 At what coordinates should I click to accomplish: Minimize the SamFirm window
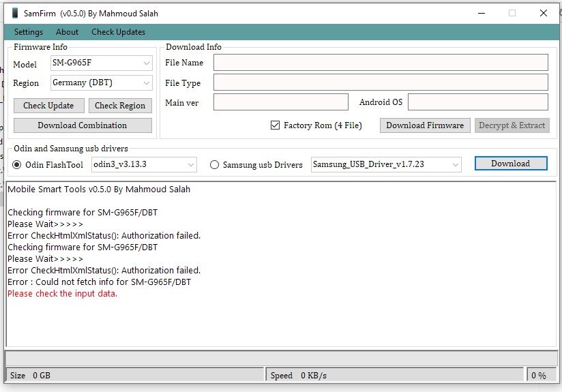click(482, 13)
